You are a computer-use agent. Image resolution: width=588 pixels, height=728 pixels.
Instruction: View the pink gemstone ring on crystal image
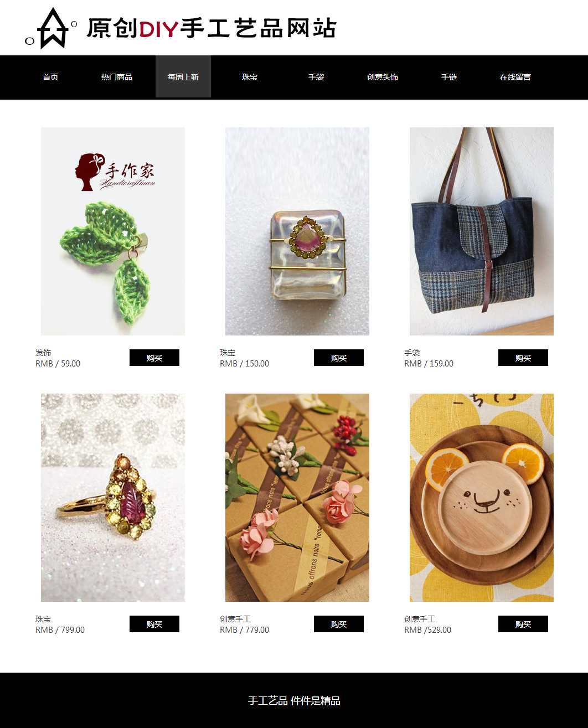297,231
